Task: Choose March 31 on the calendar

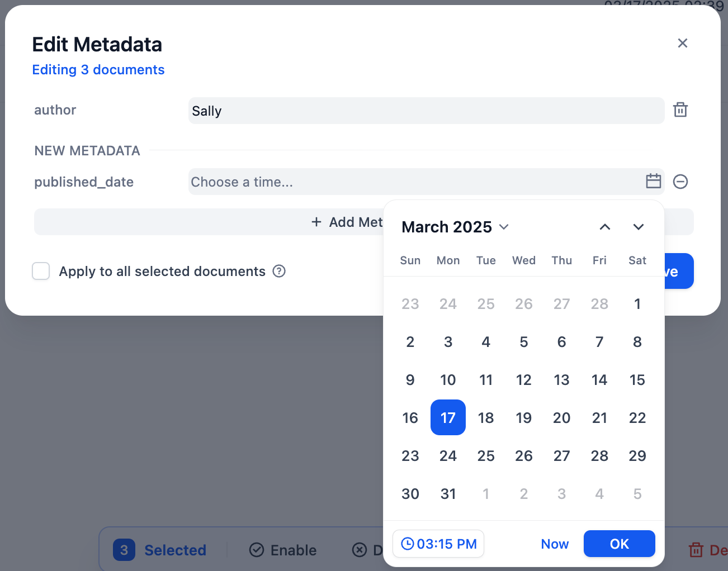Action: tap(448, 493)
